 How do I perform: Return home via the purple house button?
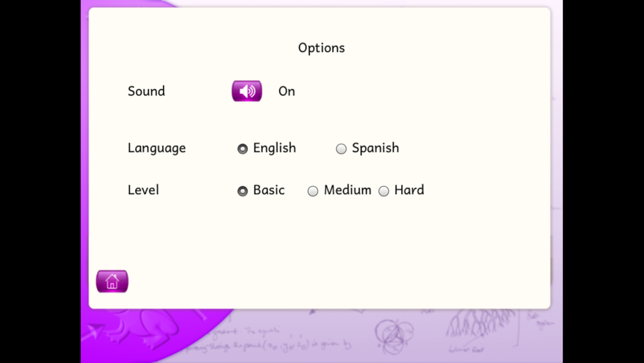pos(112,281)
